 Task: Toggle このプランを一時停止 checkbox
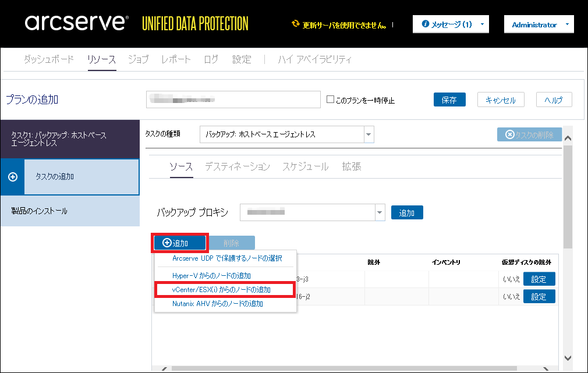pyautogui.click(x=330, y=100)
